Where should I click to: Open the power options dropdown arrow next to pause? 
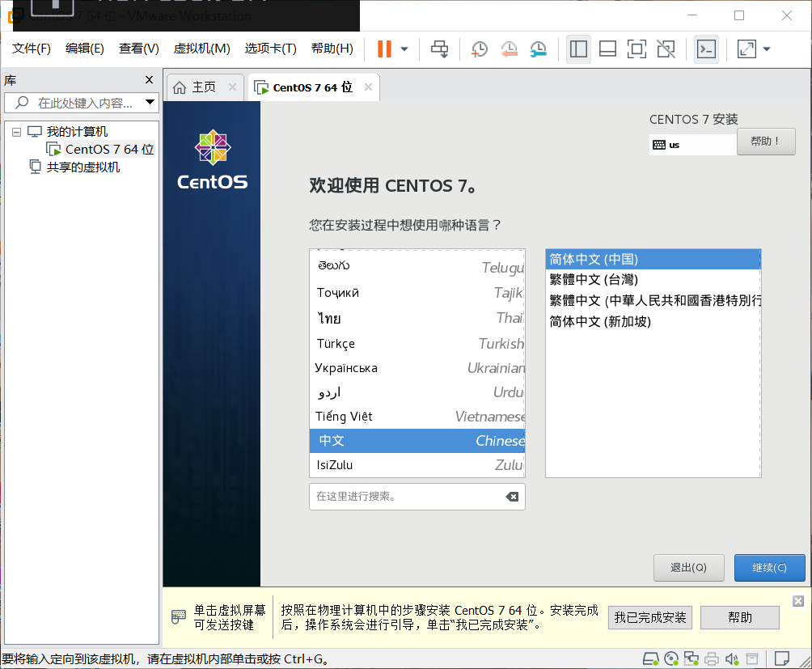click(404, 49)
